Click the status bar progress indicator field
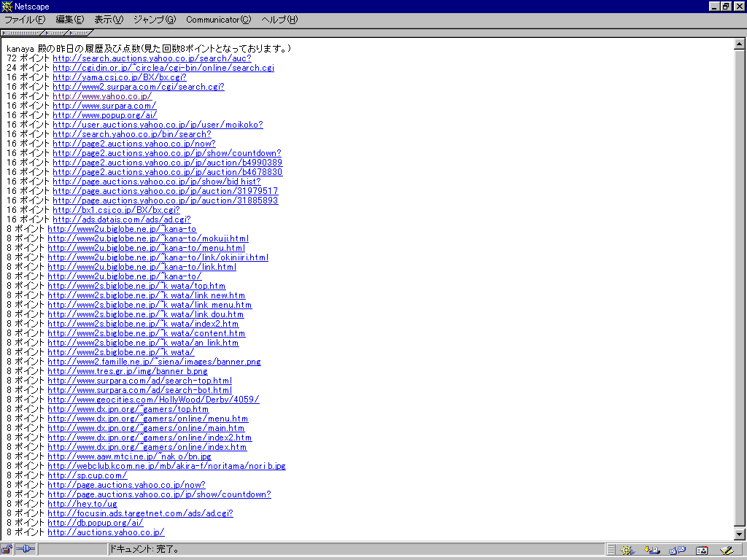Image resolution: width=747 pixels, height=560 pixels. click(72, 550)
